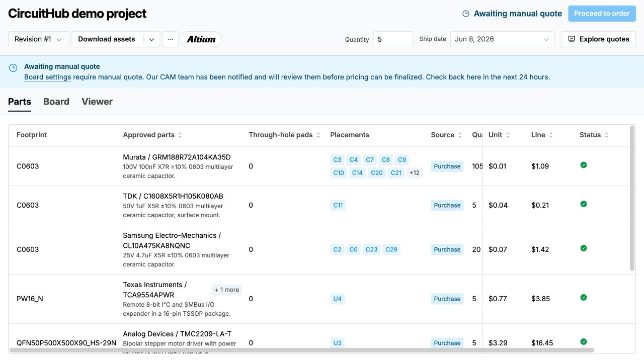Click the green status check for CL10A475KA8NQNC
This screenshot has width=644, height=362.
pos(584,248)
